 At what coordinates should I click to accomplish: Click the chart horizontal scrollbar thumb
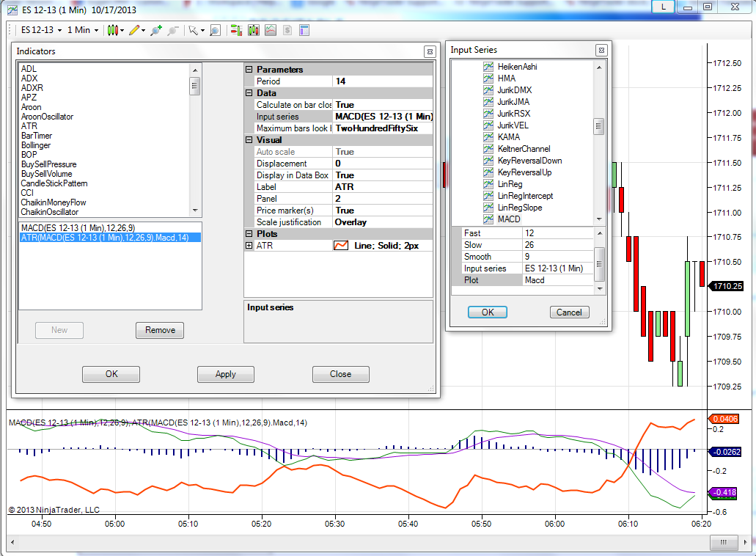click(723, 542)
